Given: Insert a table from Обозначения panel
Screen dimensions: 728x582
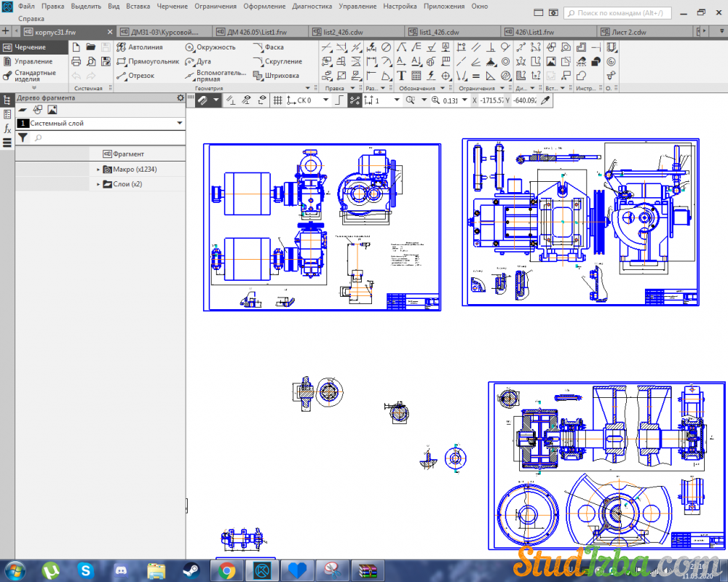Looking at the screenshot, I should point(416,76).
